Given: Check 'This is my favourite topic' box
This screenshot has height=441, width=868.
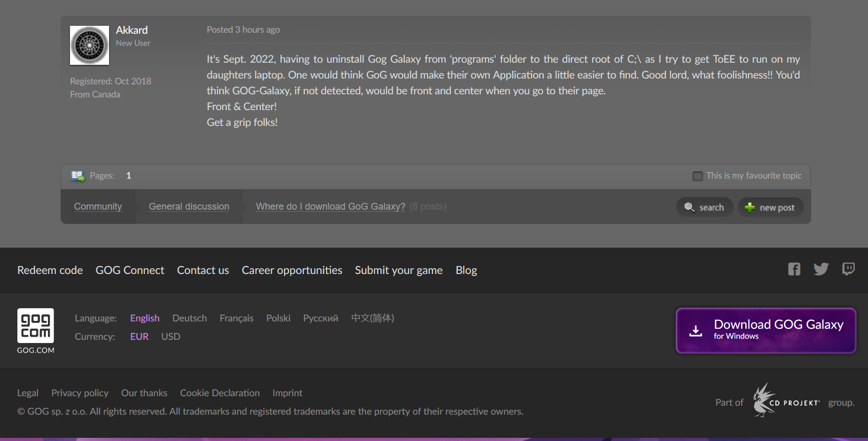Looking at the screenshot, I should point(697,176).
